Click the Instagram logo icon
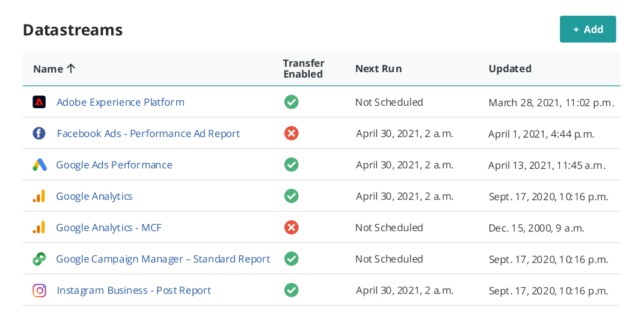Screen dimensions: 644x330 click(39, 290)
